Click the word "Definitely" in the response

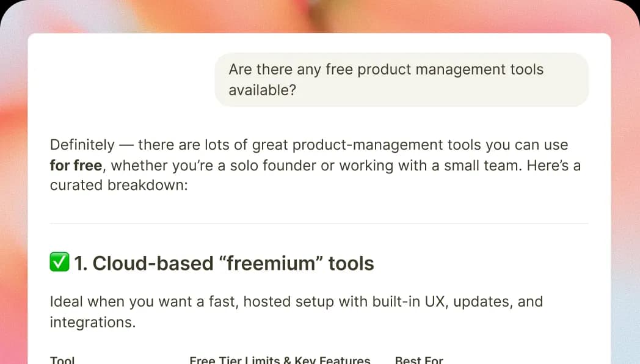[x=82, y=145]
